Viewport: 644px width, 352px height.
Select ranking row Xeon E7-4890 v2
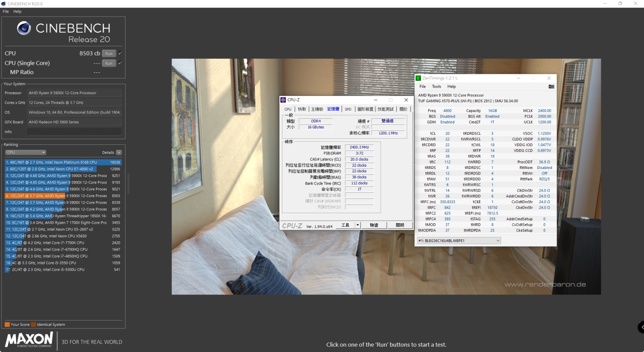63,169
